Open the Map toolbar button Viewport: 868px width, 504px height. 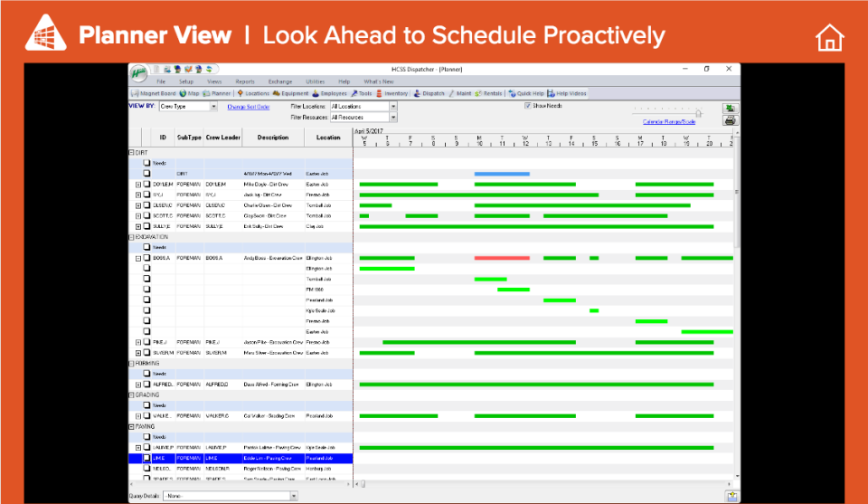[x=189, y=93]
